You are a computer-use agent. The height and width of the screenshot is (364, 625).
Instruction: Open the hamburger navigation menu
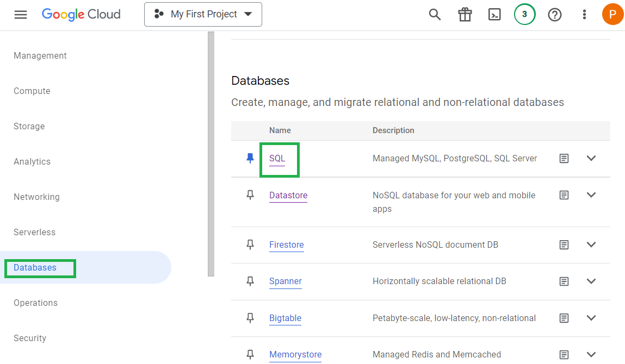tap(21, 15)
